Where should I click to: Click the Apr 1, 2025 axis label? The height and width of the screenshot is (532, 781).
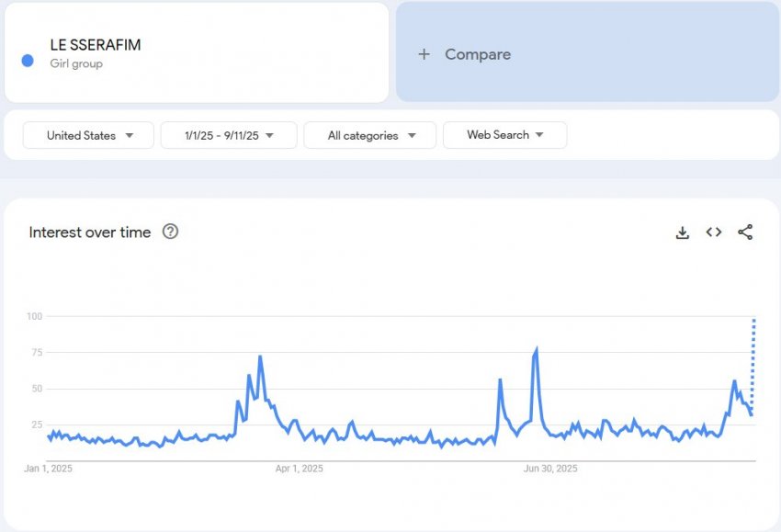300,469
